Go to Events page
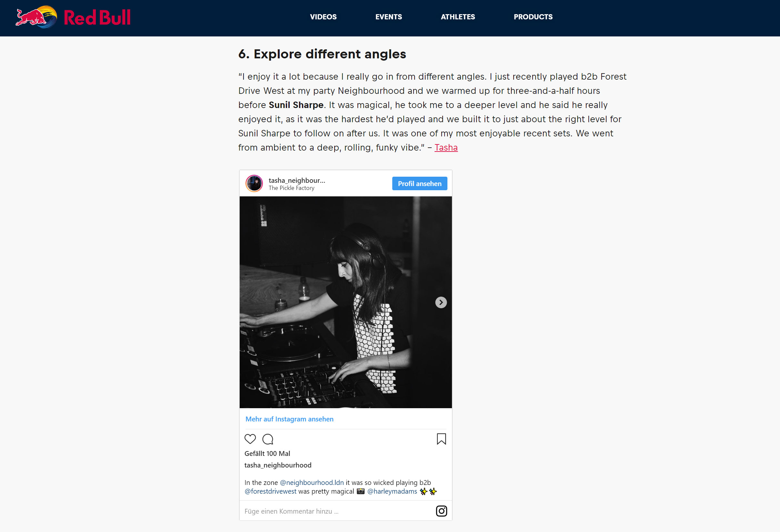780x532 pixels. click(389, 17)
